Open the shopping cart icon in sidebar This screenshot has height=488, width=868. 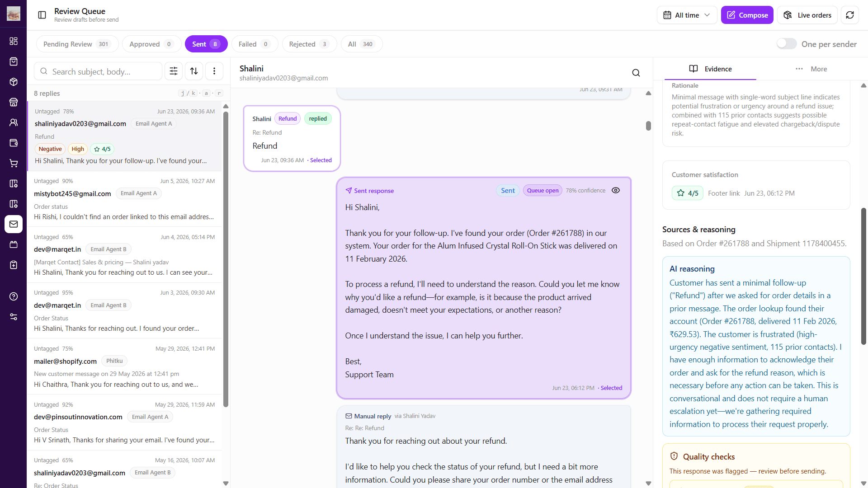tap(14, 163)
